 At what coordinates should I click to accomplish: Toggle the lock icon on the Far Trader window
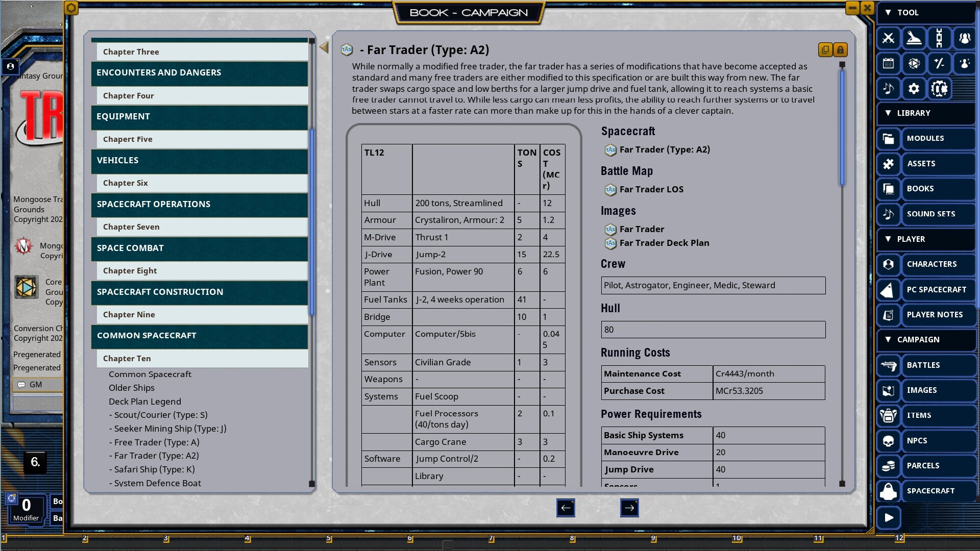point(840,49)
